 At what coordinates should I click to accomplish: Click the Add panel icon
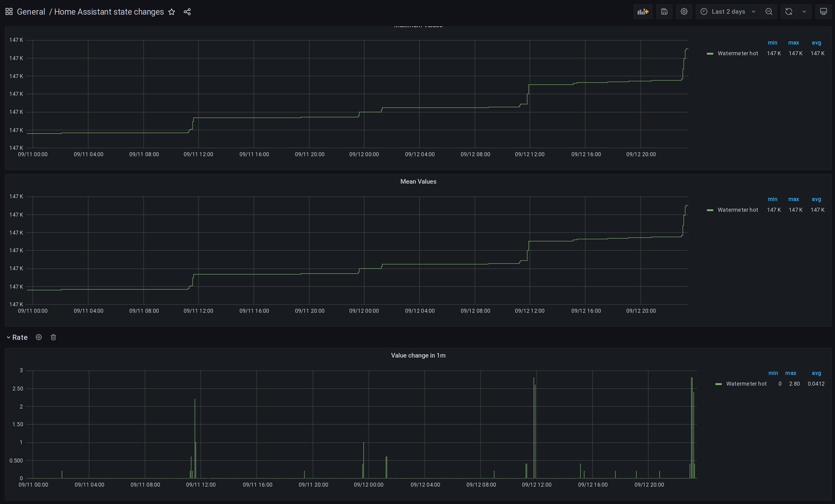tap(642, 12)
